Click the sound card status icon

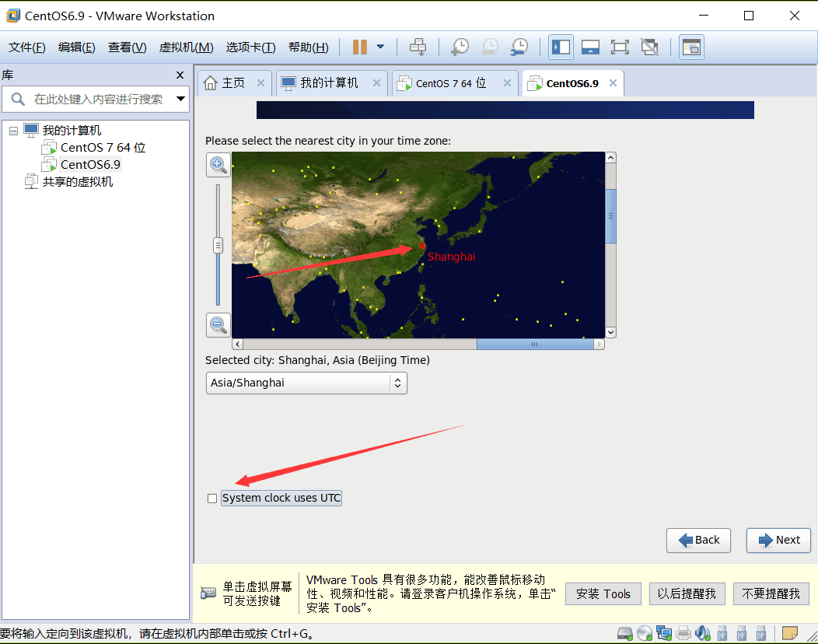pos(703,634)
